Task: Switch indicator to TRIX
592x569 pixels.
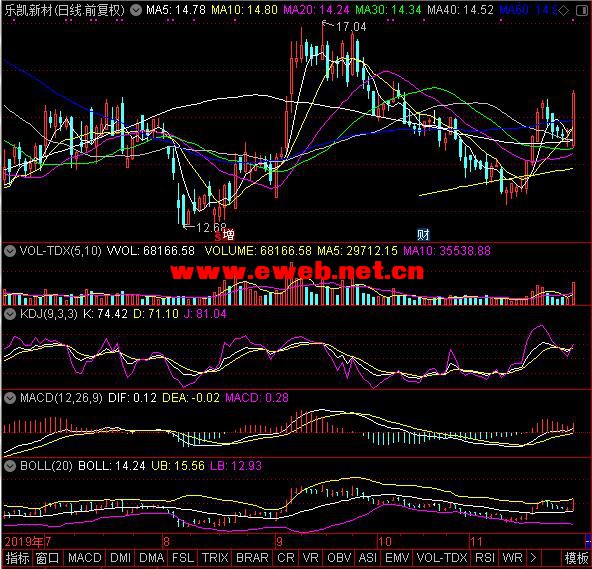Action: click(215, 558)
